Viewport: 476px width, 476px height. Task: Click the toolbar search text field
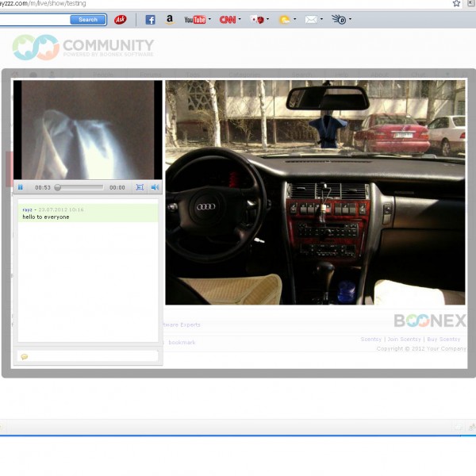point(35,20)
